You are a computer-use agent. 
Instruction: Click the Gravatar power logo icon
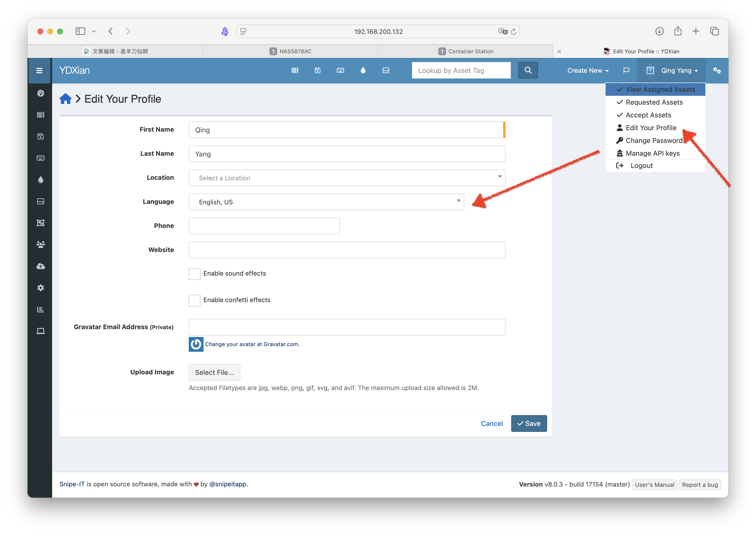click(196, 344)
